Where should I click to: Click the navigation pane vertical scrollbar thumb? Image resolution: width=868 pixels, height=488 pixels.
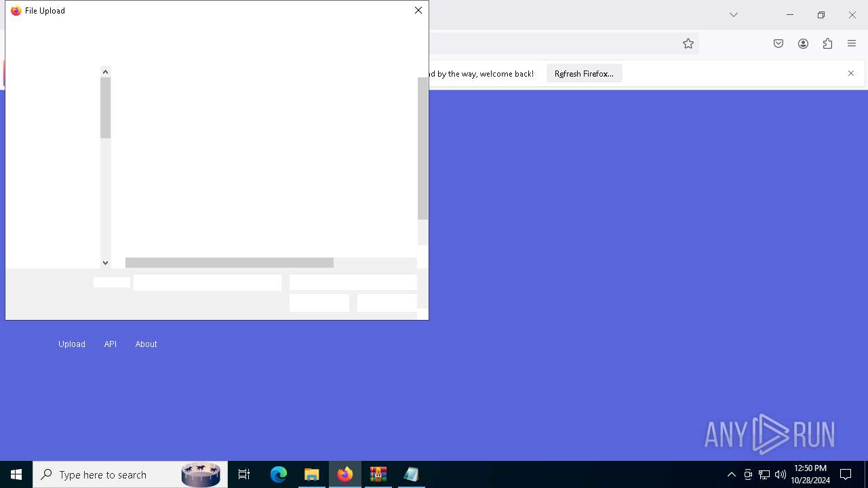coord(105,108)
